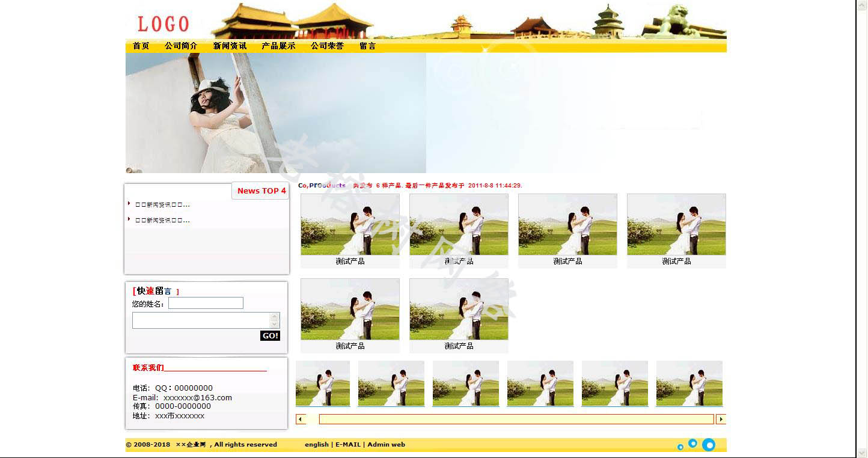The height and width of the screenshot is (458, 868).
Task: Focus the 您的姓名 name input field
Action: (206, 303)
